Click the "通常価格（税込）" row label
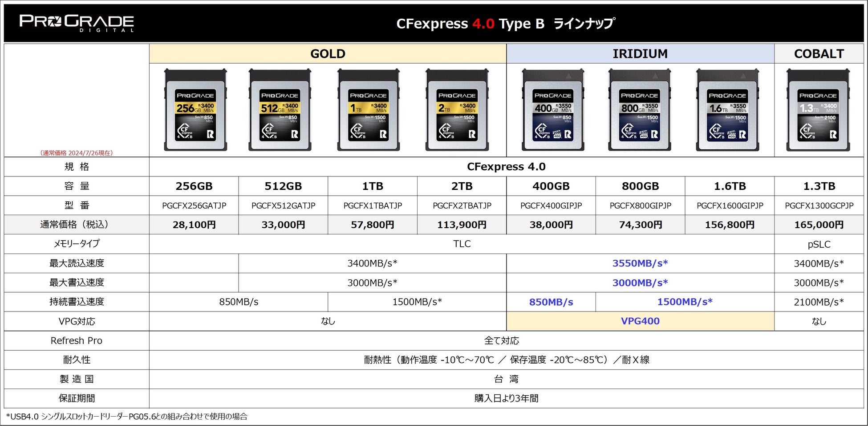This screenshot has height=426, width=868. 77,225
